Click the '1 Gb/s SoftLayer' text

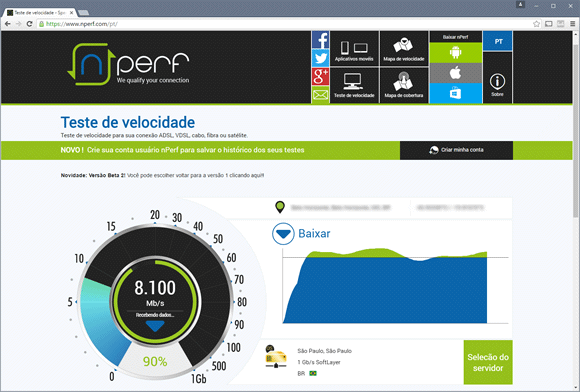click(x=319, y=362)
